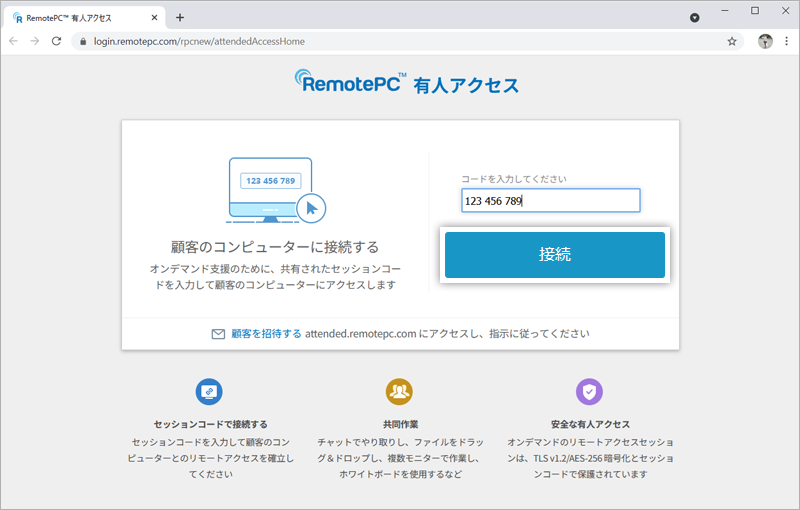
Task: Open the 顧客を招待する invite link
Action: [x=266, y=334]
